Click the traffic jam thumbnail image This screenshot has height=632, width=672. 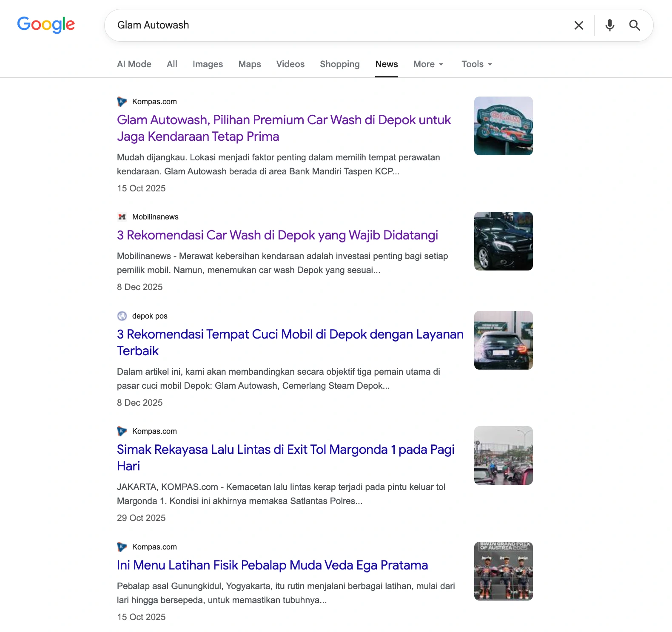pyautogui.click(x=504, y=455)
